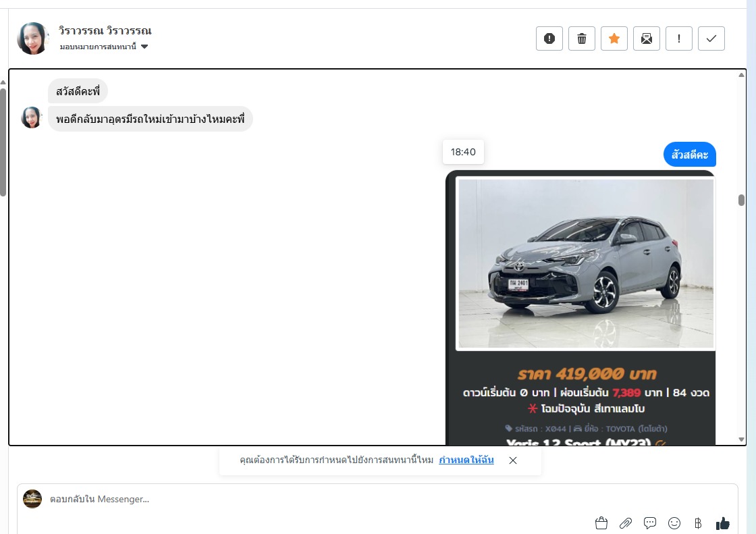756x534 pixels.
Task: Click the left panel scrollbar thumb
Action: click(x=3, y=142)
